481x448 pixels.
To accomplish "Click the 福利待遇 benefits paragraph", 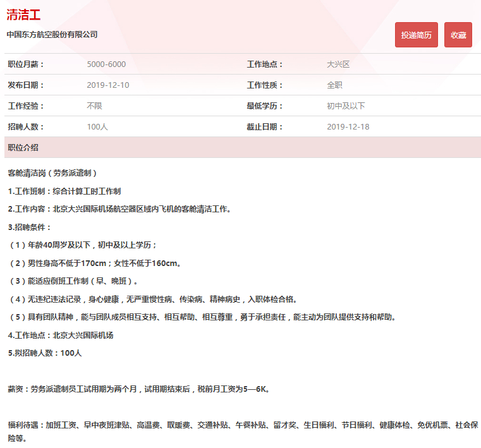I will point(243,432).
